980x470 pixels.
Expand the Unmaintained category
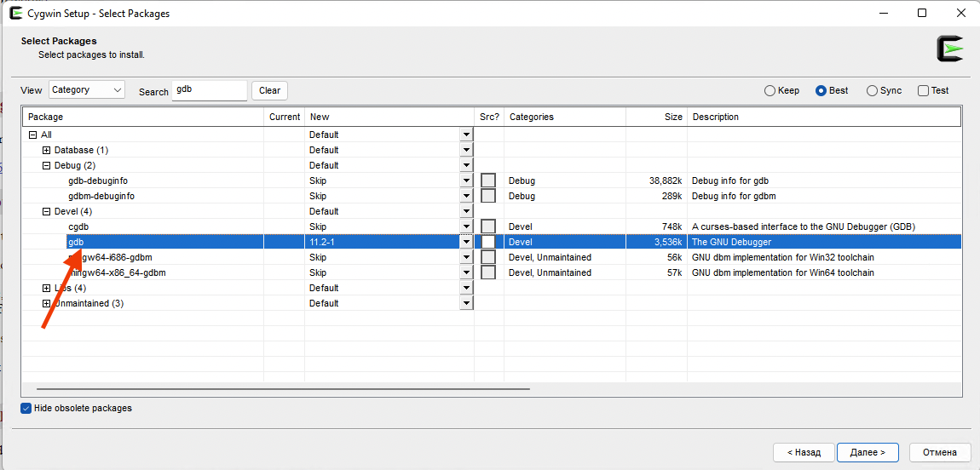click(46, 303)
